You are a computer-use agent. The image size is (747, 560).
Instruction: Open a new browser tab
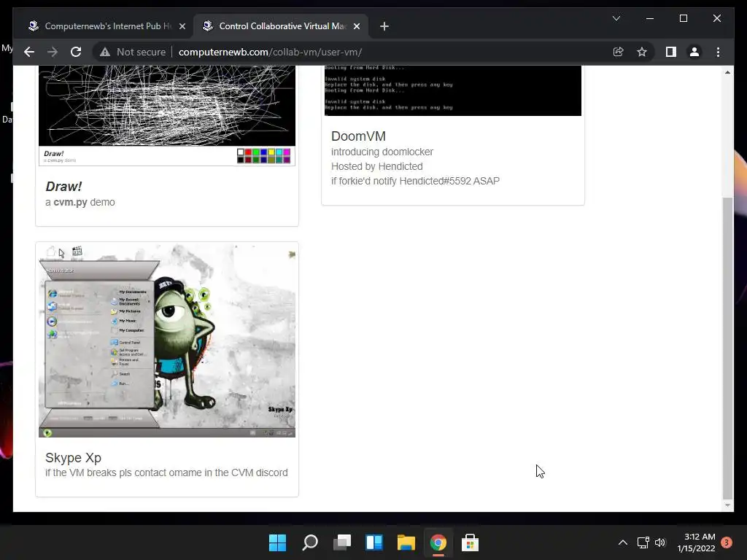point(384,26)
